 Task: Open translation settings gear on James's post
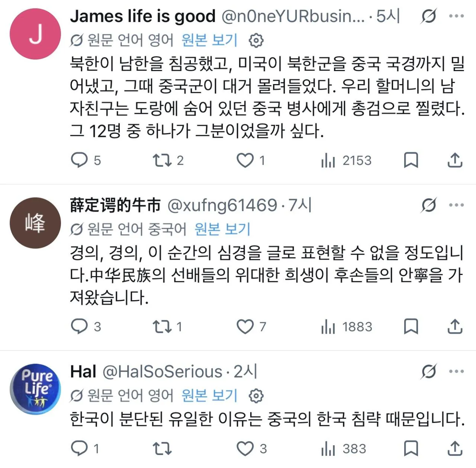click(256, 40)
